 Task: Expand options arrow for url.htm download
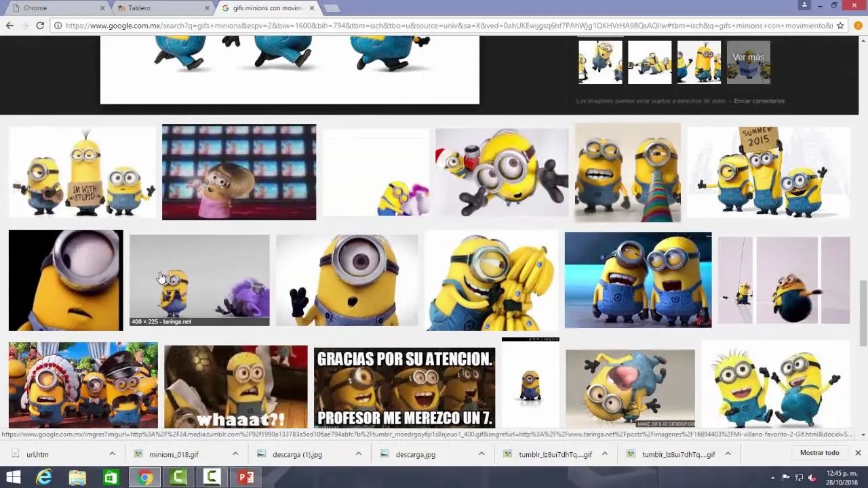click(x=112, y=454)
